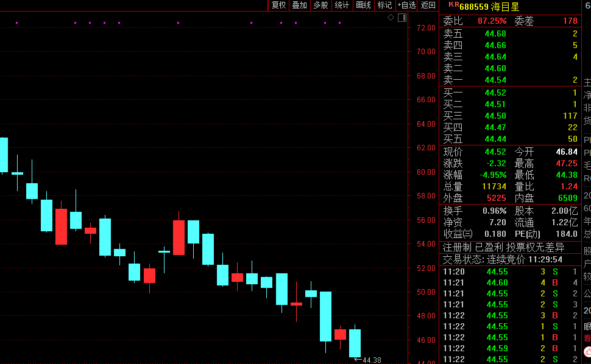Open the 多股 multi-stock view

(x=320, y=5)
